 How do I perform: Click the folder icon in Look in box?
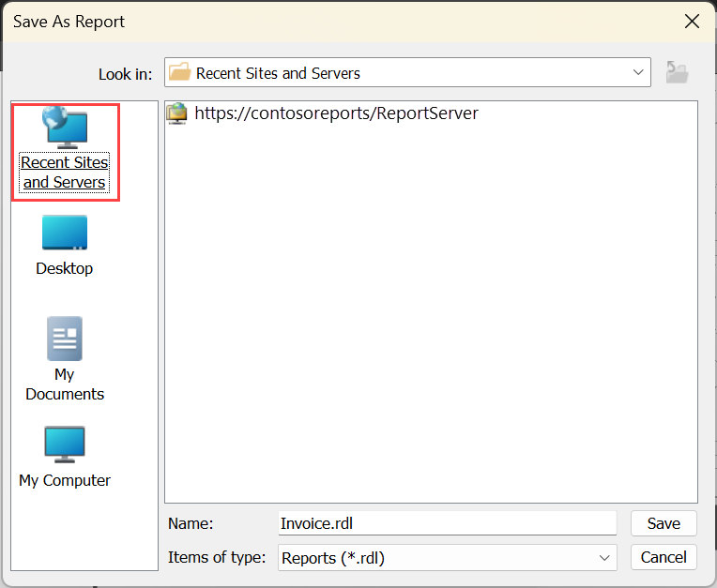click(x=179, y=72)
